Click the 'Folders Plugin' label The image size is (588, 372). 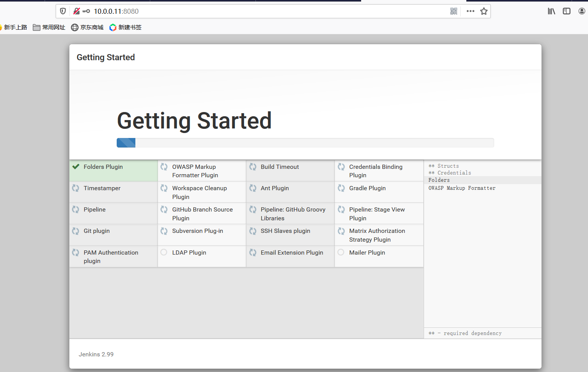pos(103,167)
